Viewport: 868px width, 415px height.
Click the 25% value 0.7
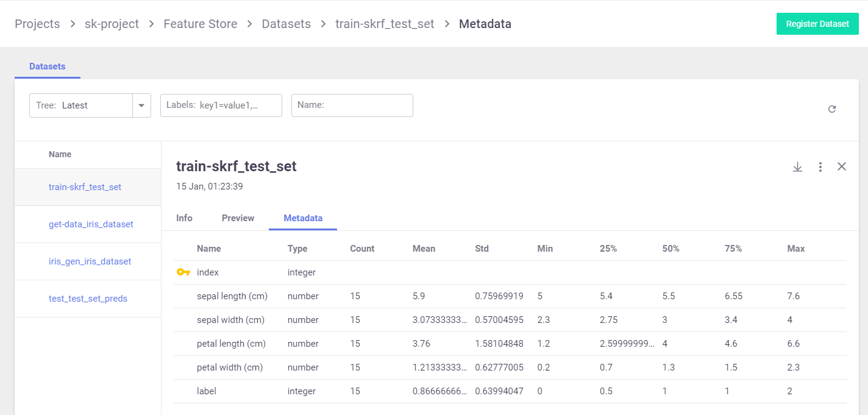(x=606, y=367)
